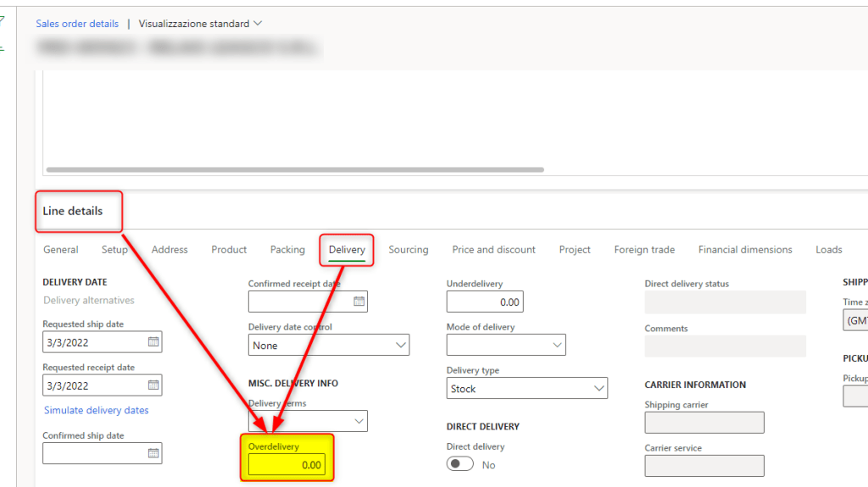Click the filter funnel icon at left edge
This screenshot has height=487, width=868.
tap(3, 20)
